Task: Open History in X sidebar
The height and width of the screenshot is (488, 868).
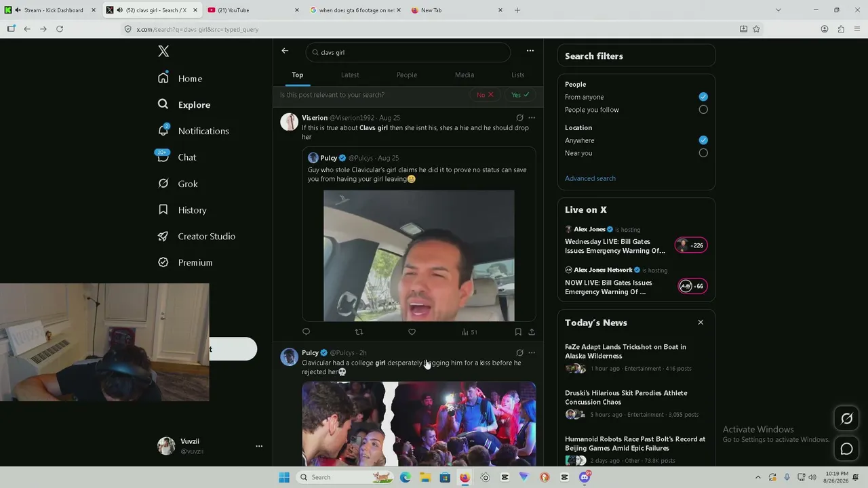Action: 182,210
